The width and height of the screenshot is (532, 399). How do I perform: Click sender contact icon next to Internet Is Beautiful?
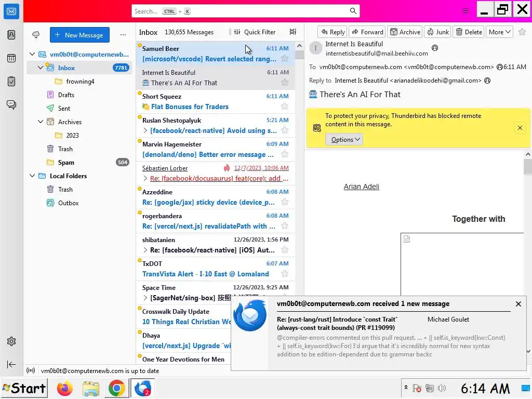[435, 48]
